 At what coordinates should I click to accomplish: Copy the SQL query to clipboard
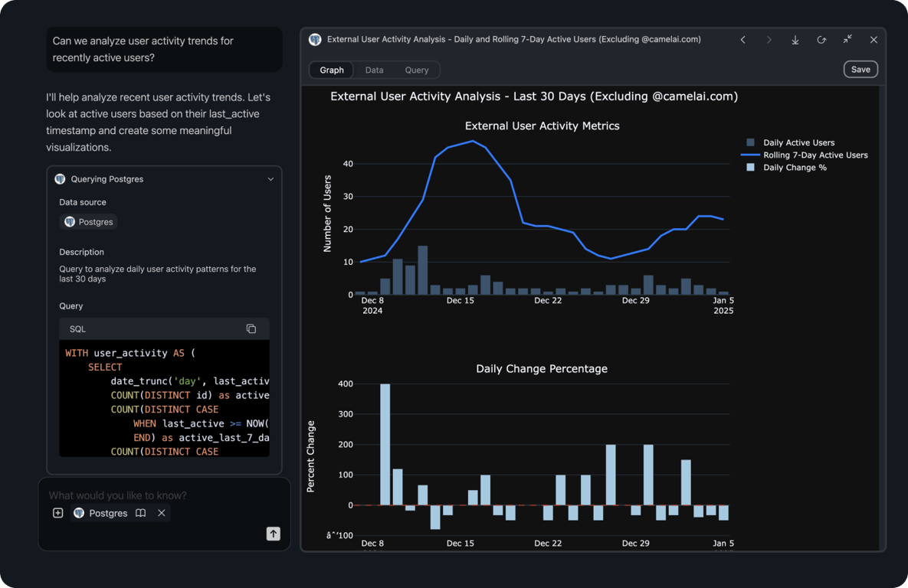pos(251,328)
